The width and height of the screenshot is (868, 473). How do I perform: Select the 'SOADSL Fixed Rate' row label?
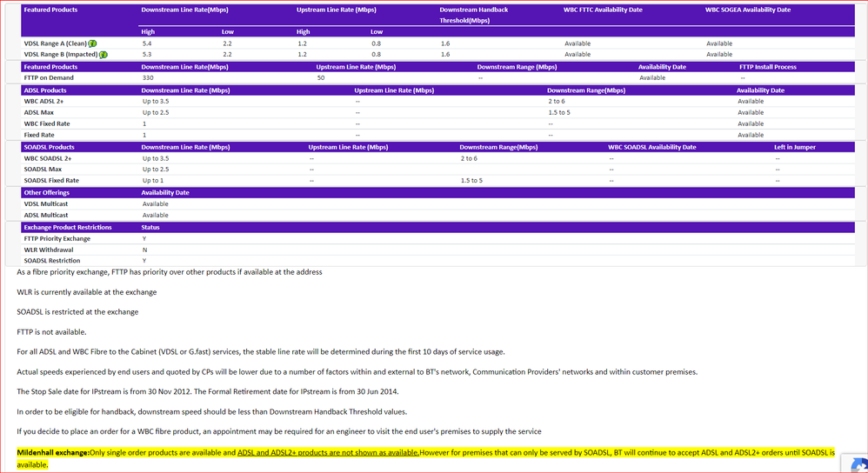[x=51, y=180]
